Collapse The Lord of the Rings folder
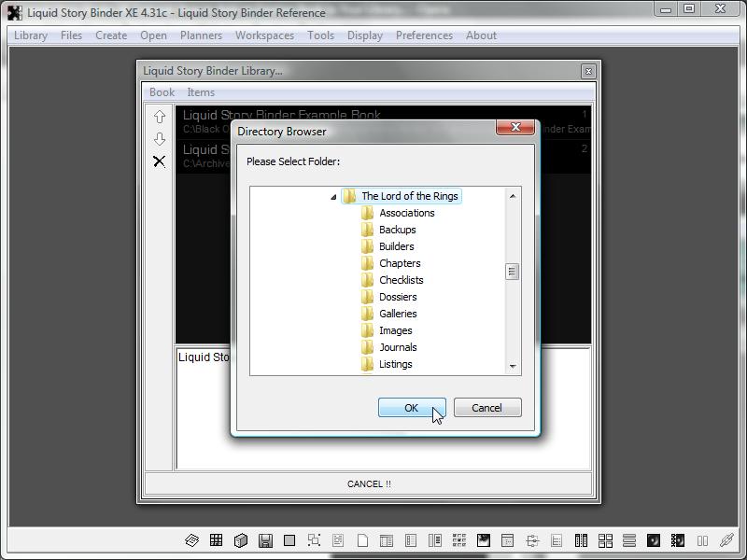Screen dimensions: 747x560 click(x=334, y=197)
